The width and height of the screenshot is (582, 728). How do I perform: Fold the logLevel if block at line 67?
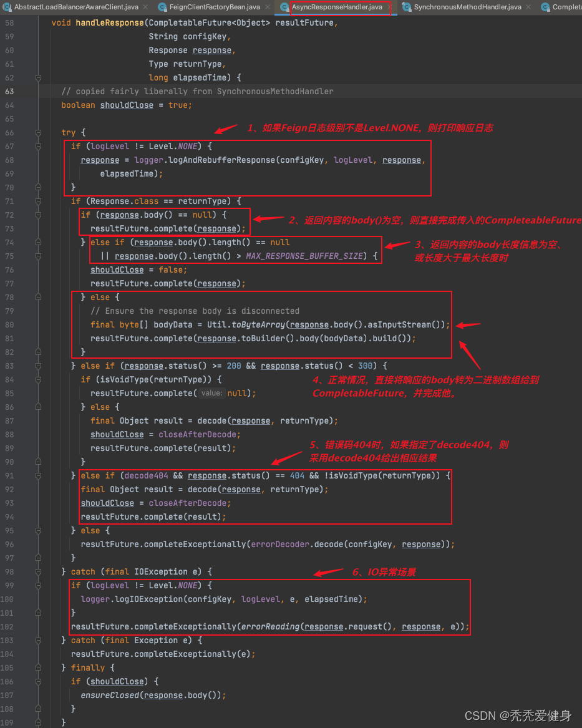tap(39, 146)
